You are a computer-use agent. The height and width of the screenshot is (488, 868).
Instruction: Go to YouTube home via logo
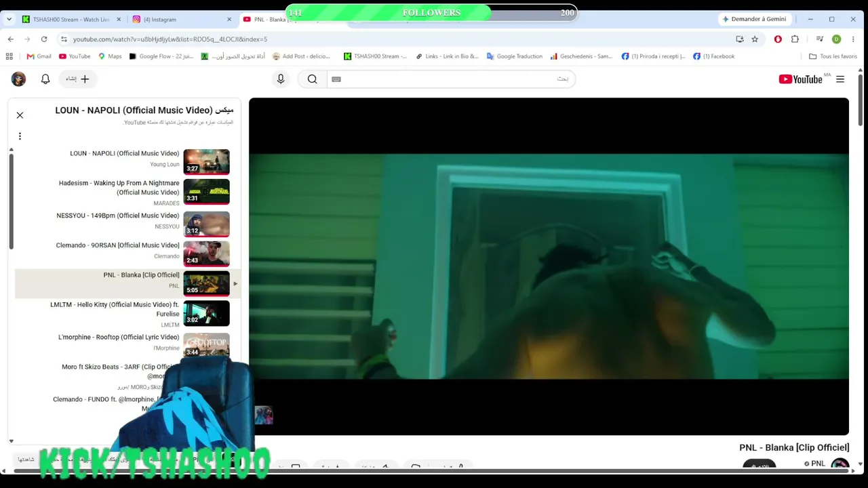[800, 79]
